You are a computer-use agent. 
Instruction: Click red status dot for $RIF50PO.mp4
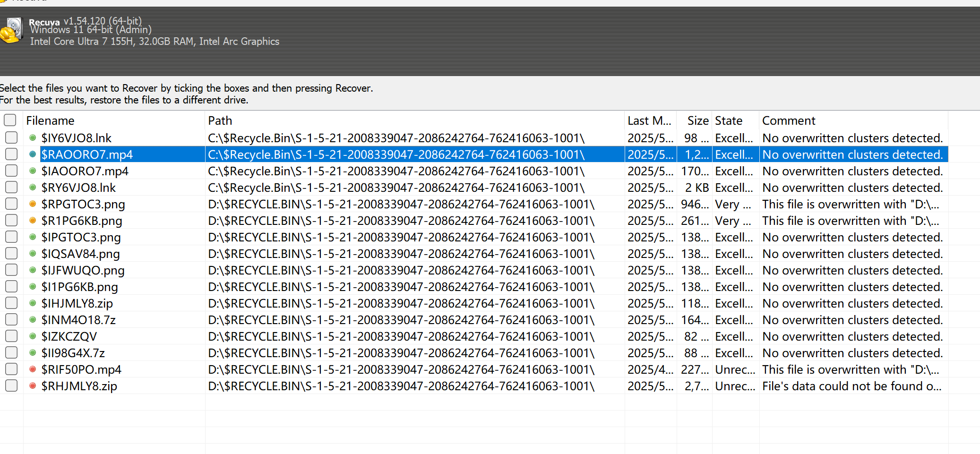click(33, 369)
